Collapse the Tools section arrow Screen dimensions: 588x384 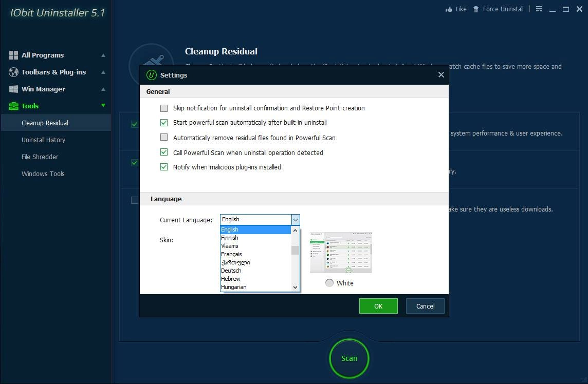pos(103,106)
